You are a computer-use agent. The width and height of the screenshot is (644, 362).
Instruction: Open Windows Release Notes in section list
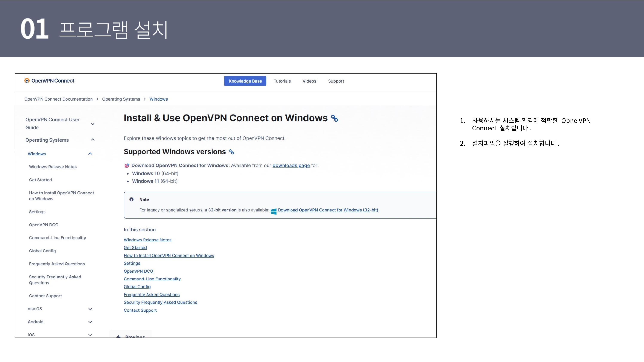(147, 240)
